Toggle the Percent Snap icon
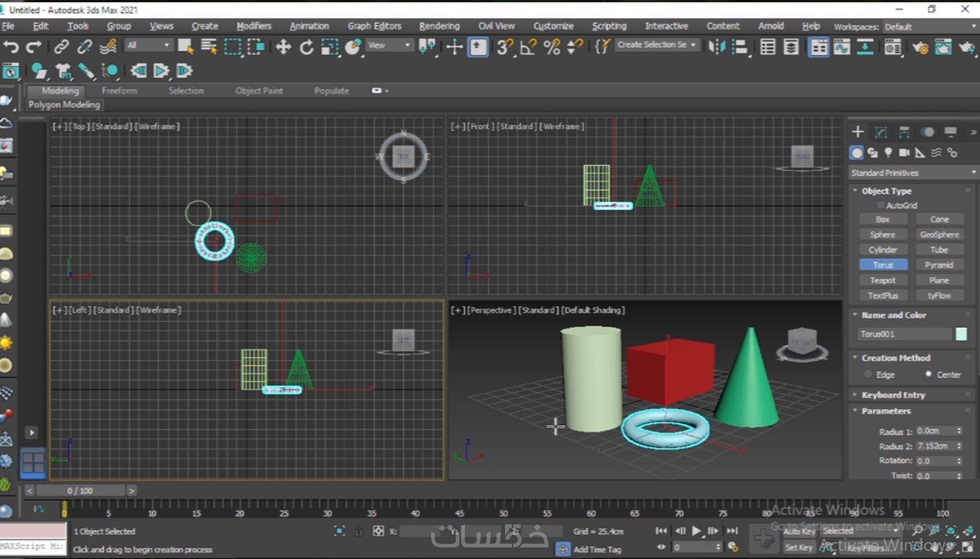980x559 pixels. click(552, 47)
